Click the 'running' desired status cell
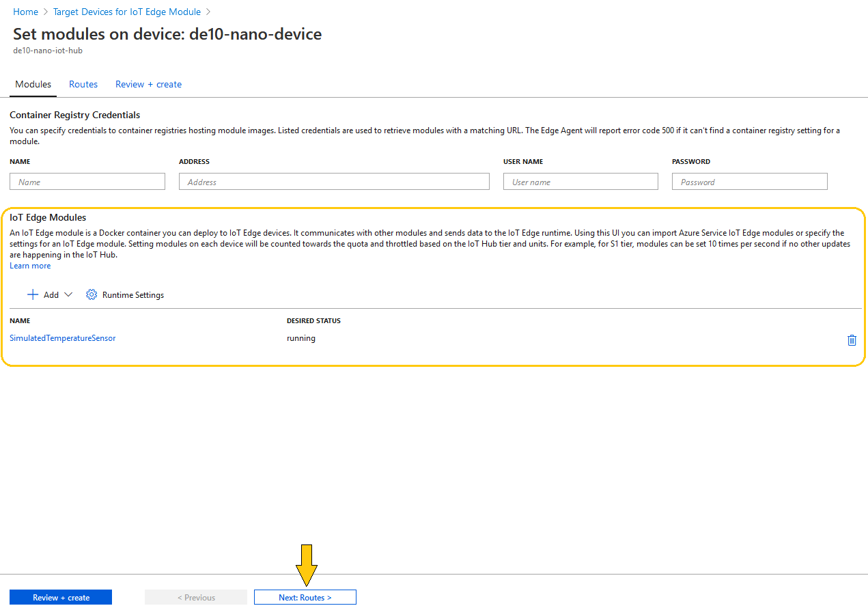The width and height of the screenshot is (868, 608). [x=301, y=338]
